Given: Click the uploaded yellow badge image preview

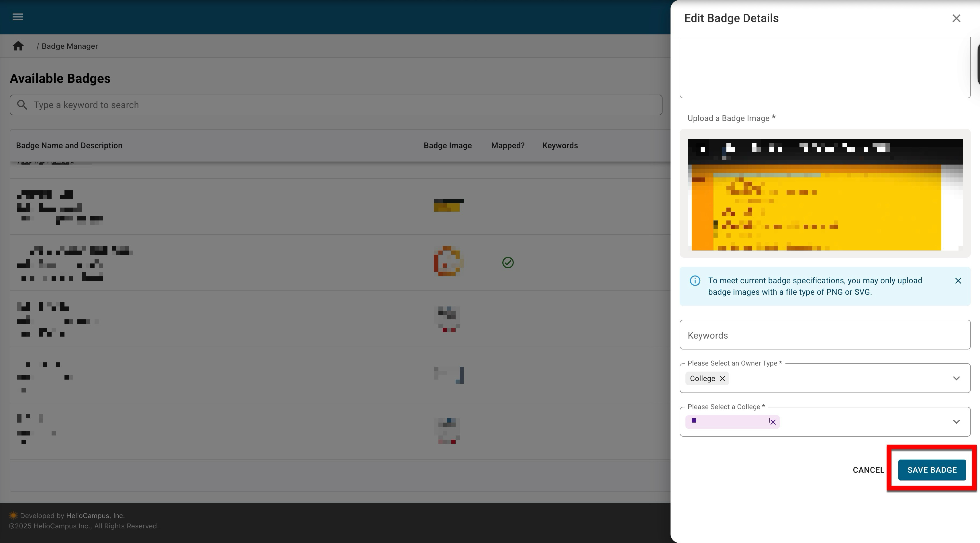Looking at the screenshot, I should [825, 194].
